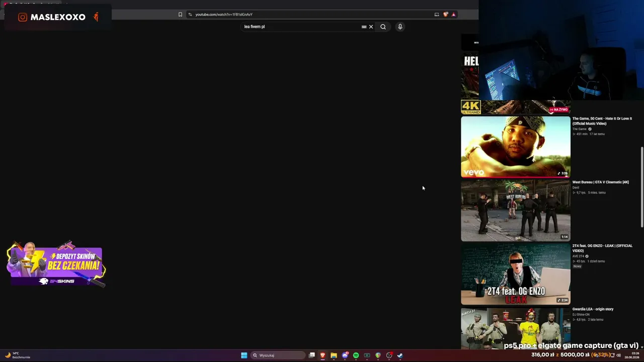Click the weather widget on taskbar

pos(18,355)
